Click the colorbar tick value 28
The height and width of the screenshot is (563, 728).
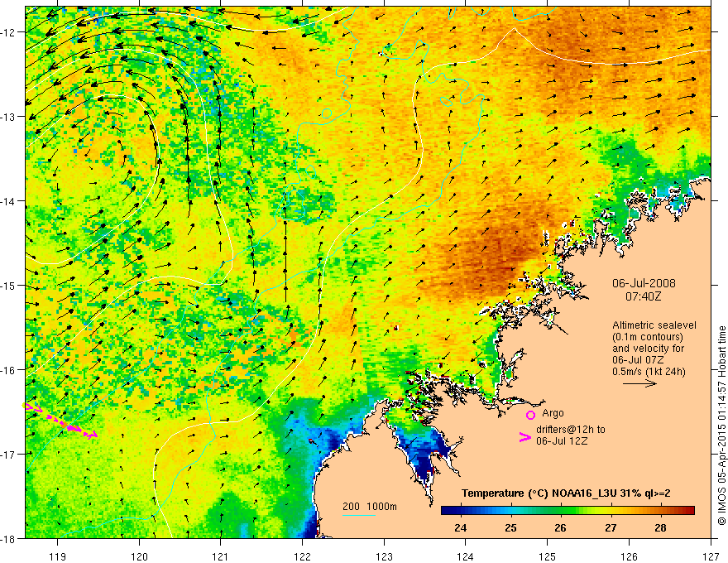tap(660, 527)
